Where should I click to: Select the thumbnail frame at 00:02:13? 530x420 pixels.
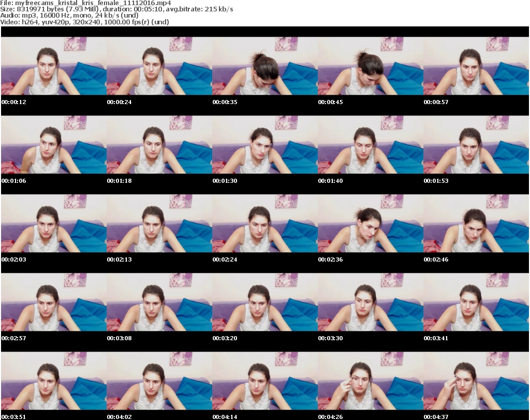coord(159,224)
